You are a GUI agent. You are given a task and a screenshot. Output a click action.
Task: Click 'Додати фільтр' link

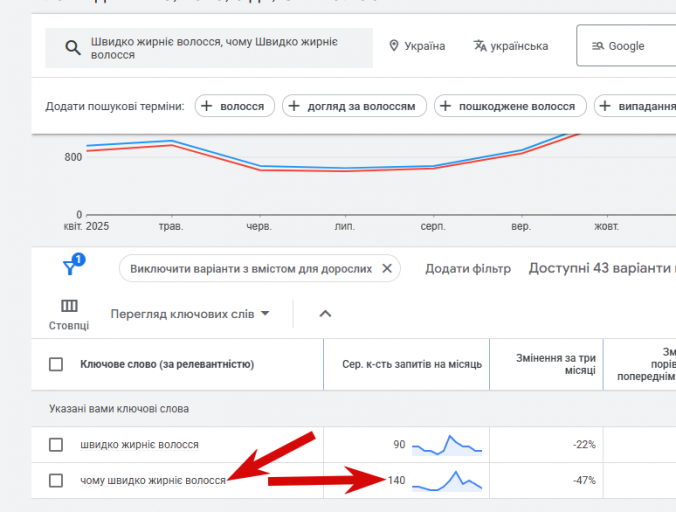pyautogui.click(x=468, y=269)
